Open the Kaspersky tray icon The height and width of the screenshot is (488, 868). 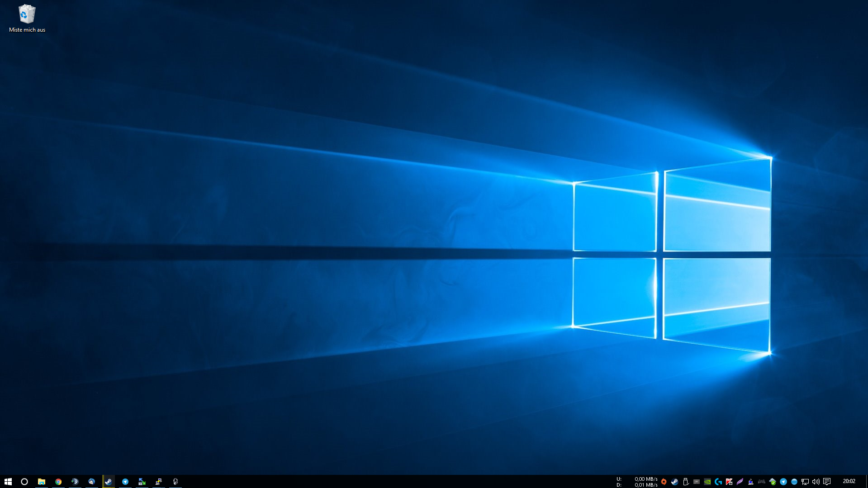click(x=729, y=482)
